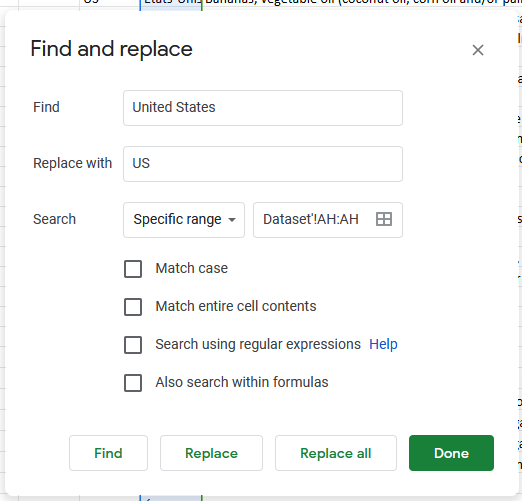Click the Replace with text field
Viewport: 522px width, 501px height.
click(263, 164)
